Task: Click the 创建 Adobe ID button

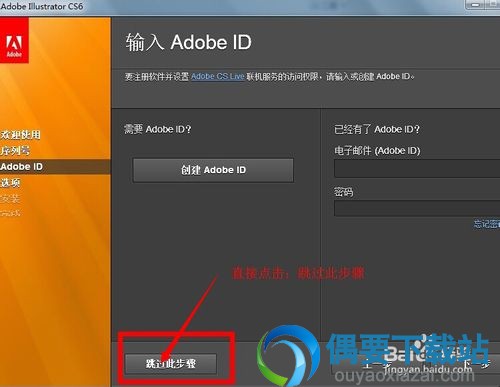Action: [x=213, y=170]
